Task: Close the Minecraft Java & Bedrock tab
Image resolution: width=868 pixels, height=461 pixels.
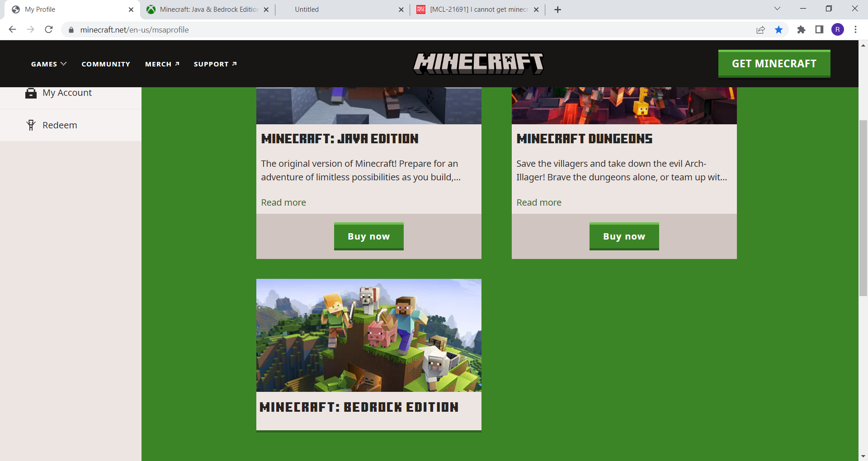Action: click(266, 9)
